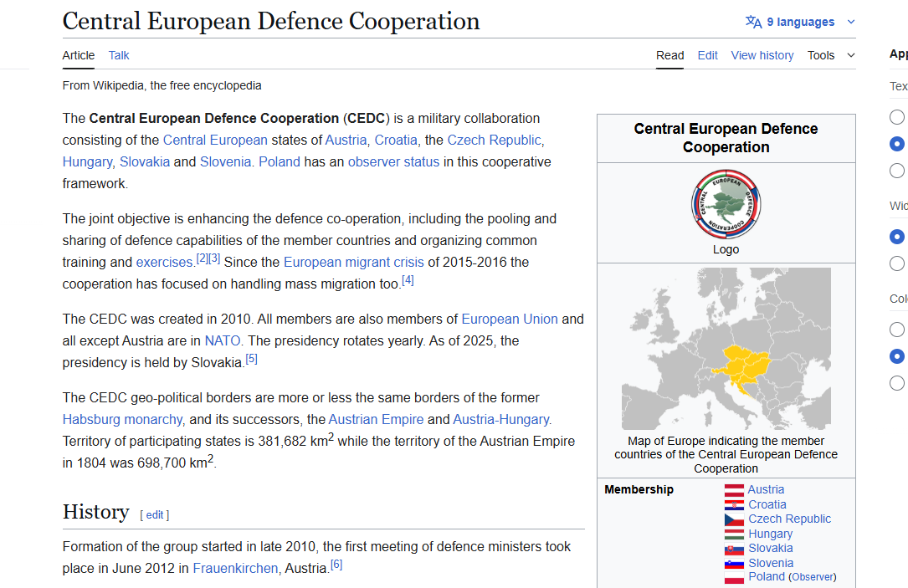
Task: Click the Hungary flag icon
Action: click(734, 534)
